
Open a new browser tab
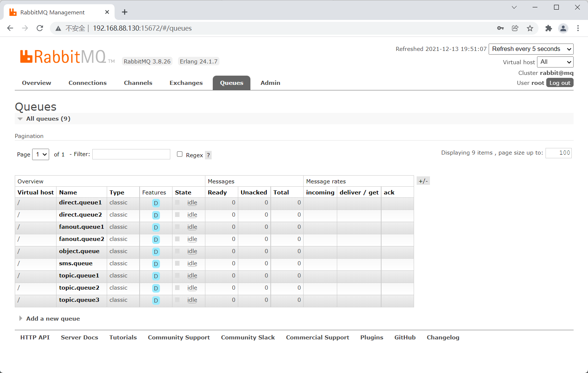pyautogui.click(x=125, y=12)
